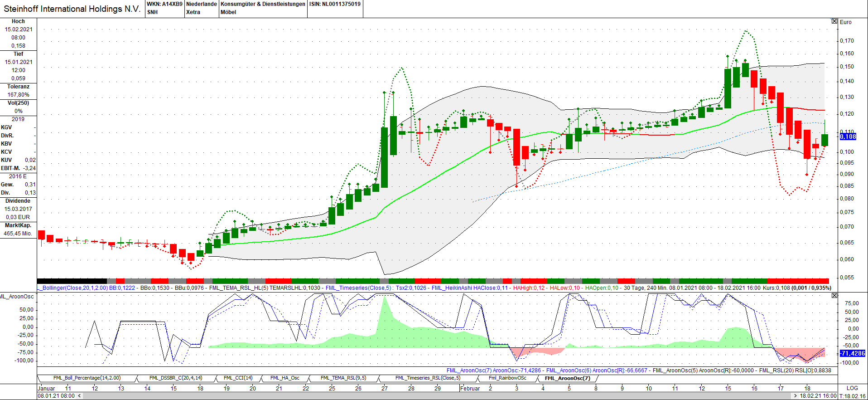Click the Februar month label on time axis

(x=470, y=388)
